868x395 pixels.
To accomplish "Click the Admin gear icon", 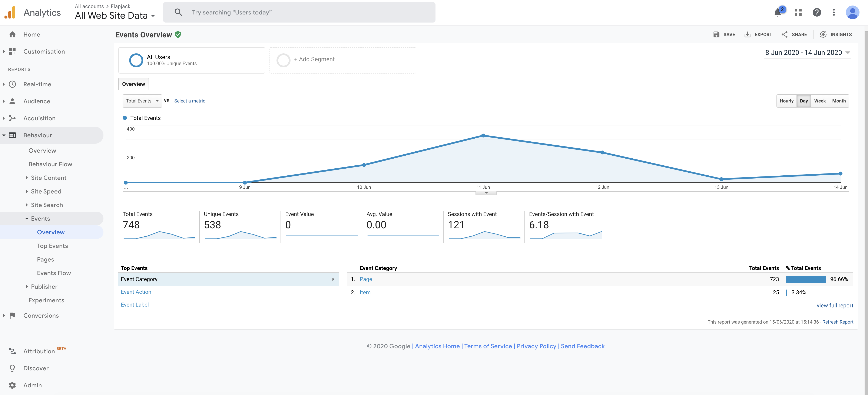I will click(13, 385).
